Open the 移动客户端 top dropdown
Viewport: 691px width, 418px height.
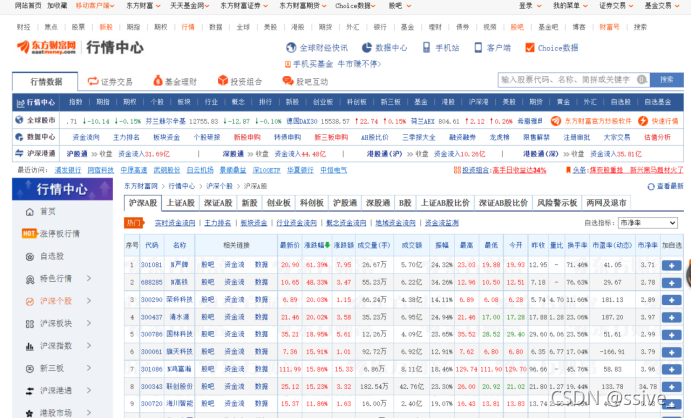click(x=95, y=6)
